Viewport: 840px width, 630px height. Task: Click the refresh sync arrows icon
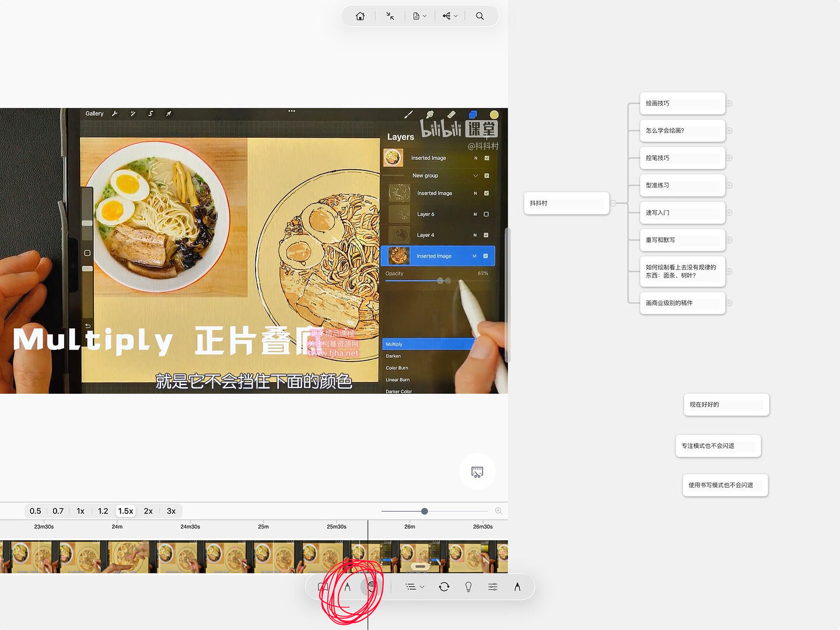pos(444,587)
